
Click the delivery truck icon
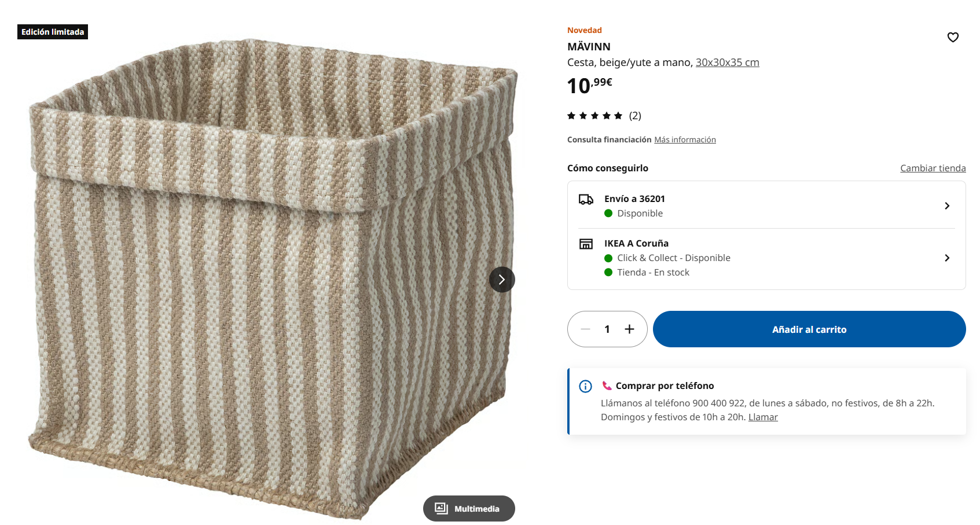tap(586, 199)
